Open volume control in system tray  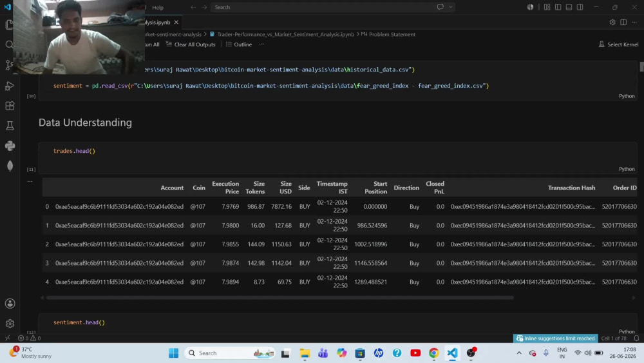(588, 353)
